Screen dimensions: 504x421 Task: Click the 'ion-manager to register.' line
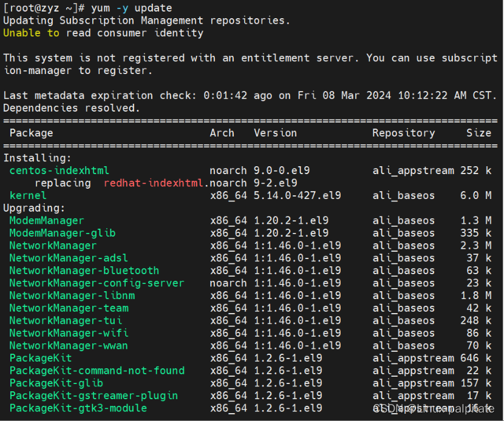tap(78, 70)
